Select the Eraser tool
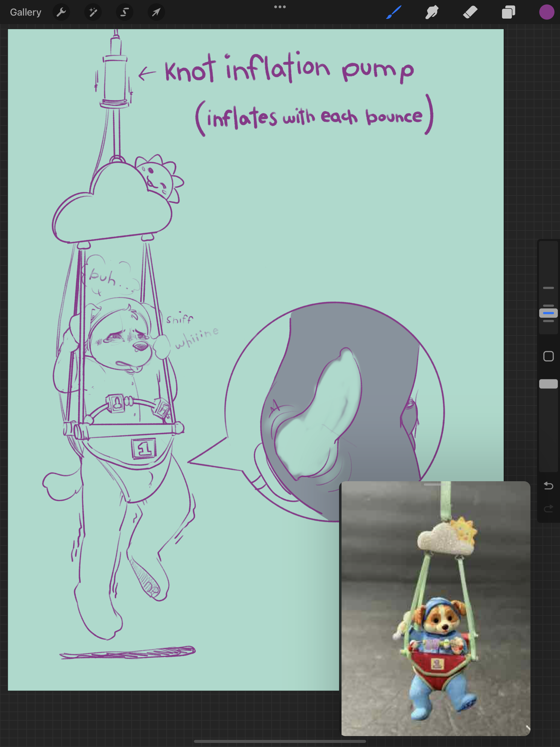The width and height of the screenshot is (560, 747). 470,13
